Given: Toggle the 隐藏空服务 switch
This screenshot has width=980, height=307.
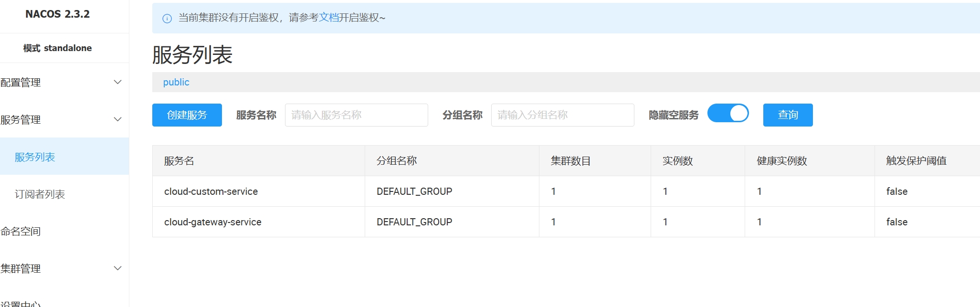Looking at the screenshot, I should [727, 114].
